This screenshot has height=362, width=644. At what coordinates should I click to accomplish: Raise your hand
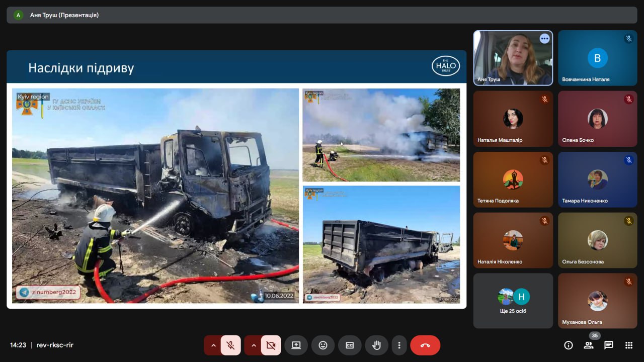tap(376, 345)
